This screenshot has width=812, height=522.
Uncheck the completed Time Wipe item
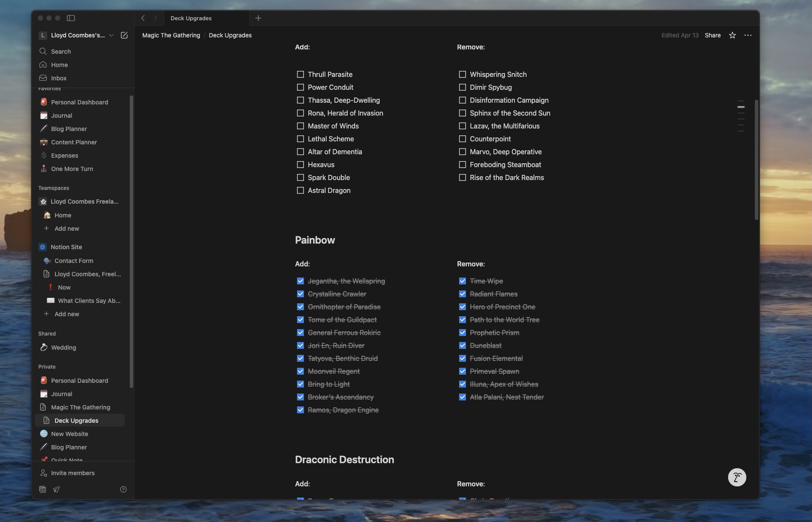click(463, 281)
